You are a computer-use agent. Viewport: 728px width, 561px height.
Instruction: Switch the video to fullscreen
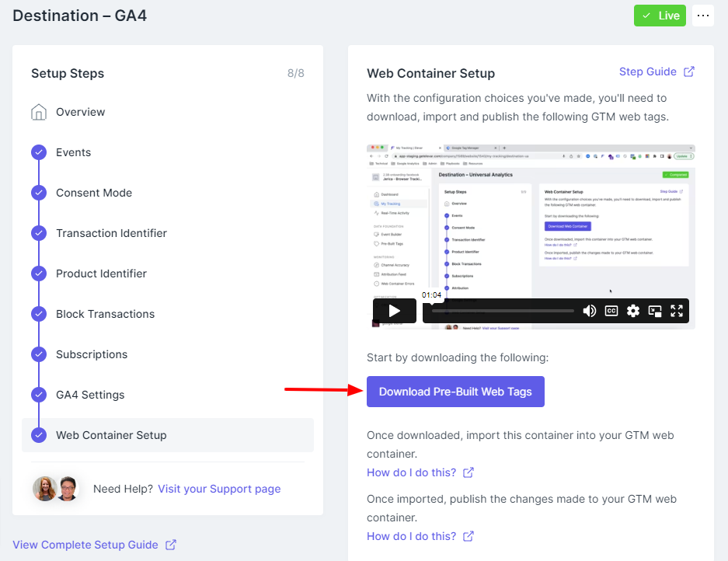(x=677, y=311)
